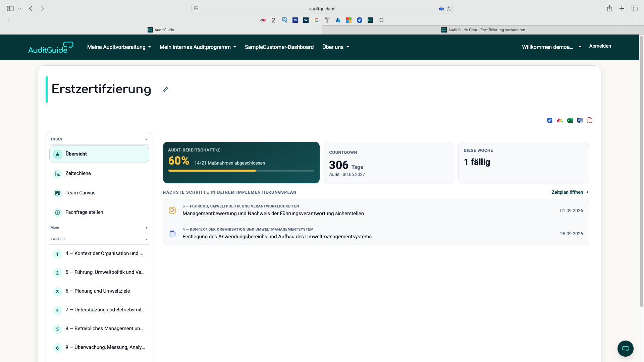Image resolution: width=644 pixels, height=362 pixels.
Task: Open the SampleCustomer-Dashboard menu item
Action: (x=279, y=47)
